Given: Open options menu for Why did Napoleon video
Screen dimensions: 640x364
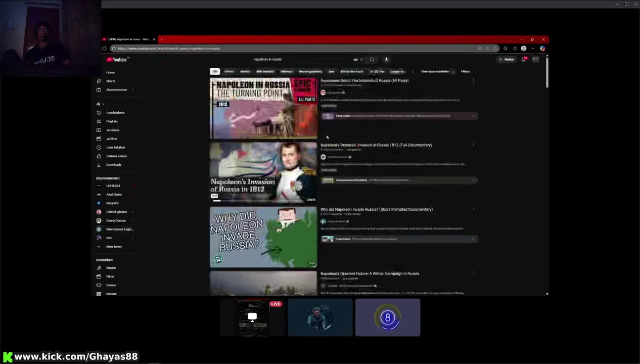Looking at the screenshot, I should 474,209.
